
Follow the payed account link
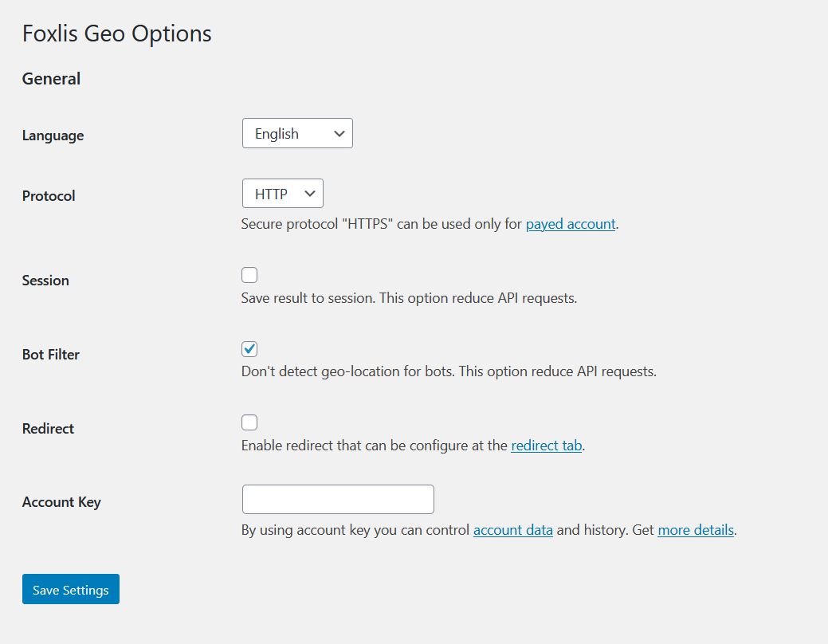[x=571, y=224]
